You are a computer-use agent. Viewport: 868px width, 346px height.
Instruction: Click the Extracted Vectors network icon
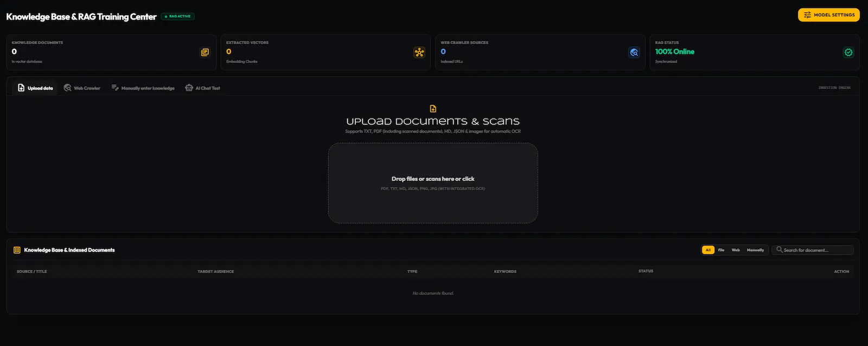pos(419,52)
